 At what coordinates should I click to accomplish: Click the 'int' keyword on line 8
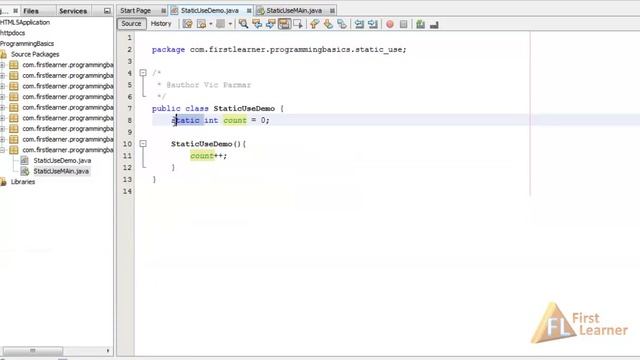point(211,120)
